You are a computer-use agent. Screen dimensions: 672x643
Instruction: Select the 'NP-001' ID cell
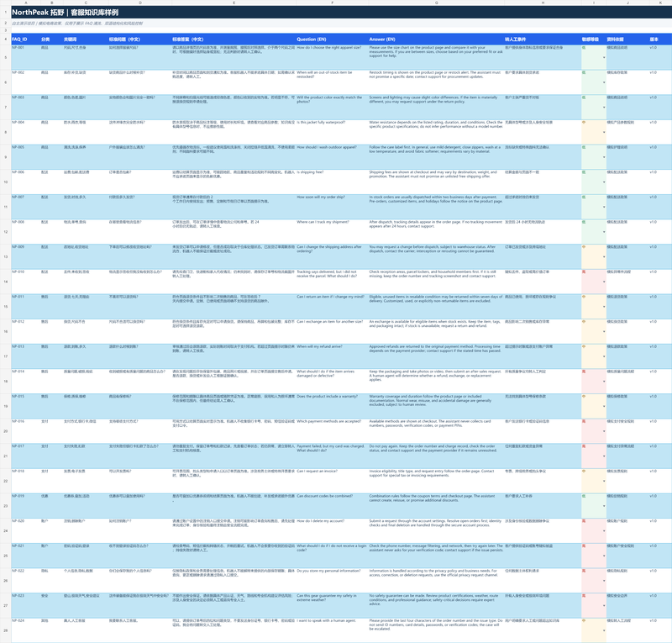[x=26, y=57]
